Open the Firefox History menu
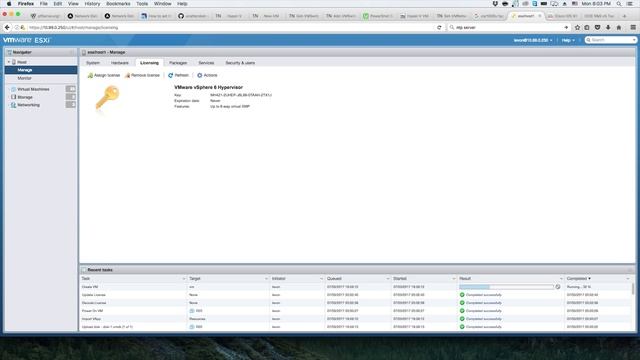 pos(92,4)
